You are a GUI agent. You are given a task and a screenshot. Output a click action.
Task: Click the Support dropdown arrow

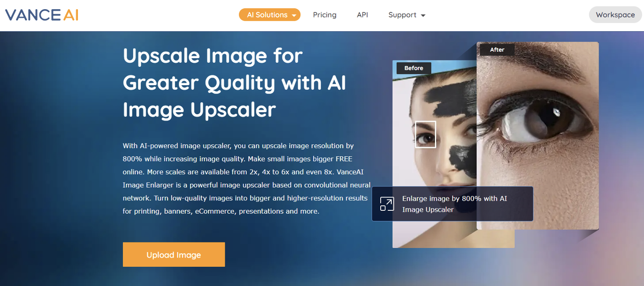pos(423,16)
